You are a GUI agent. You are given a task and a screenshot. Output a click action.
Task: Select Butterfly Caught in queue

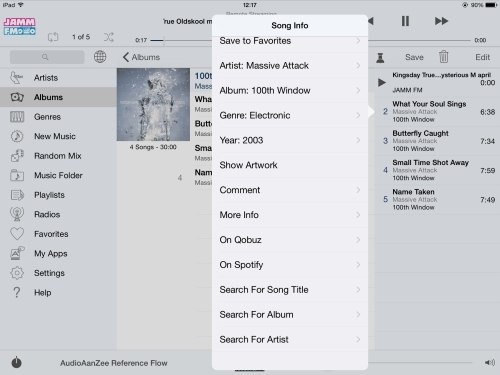(437, 141)
